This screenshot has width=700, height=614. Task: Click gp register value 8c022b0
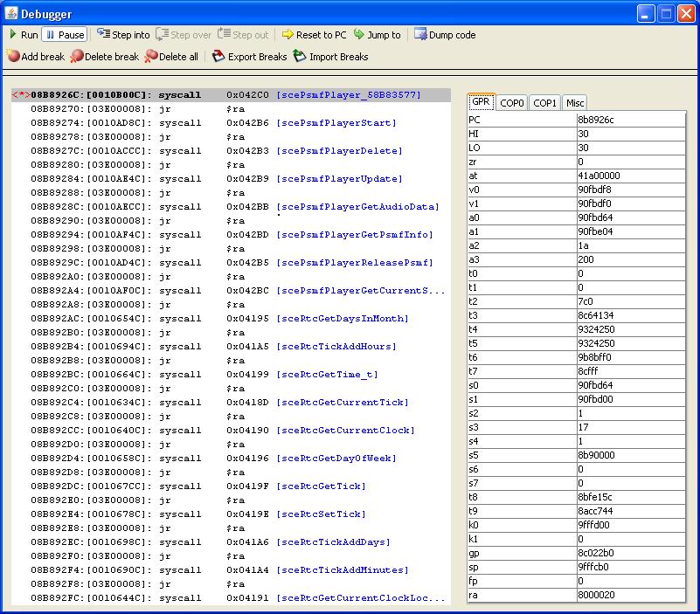pos(631,553)
